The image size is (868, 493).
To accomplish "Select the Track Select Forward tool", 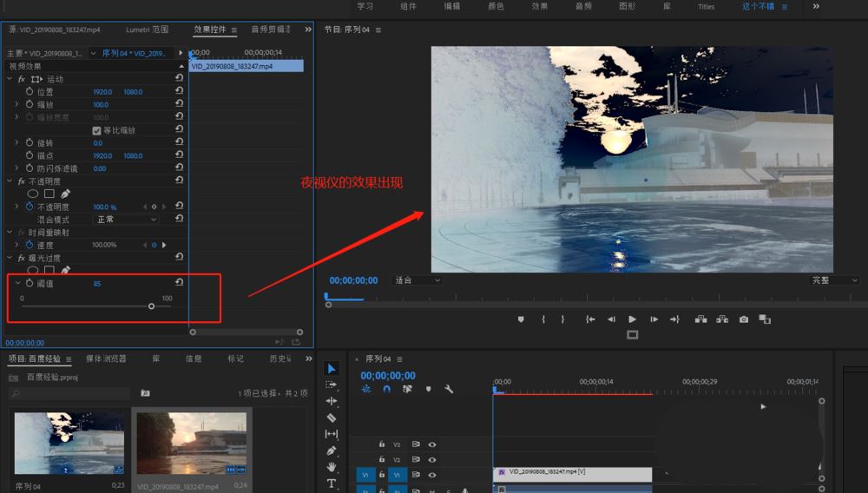I will pos(331,385).
